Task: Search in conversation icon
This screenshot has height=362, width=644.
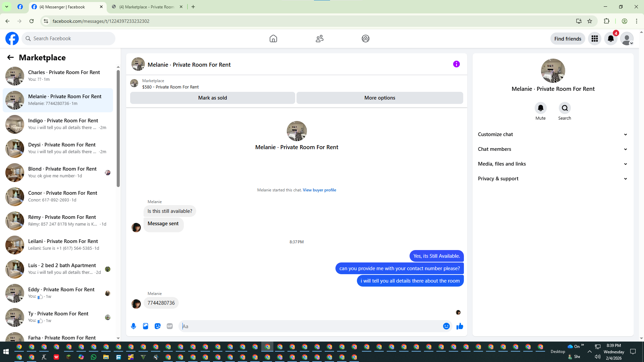Action: pos(565,108)
